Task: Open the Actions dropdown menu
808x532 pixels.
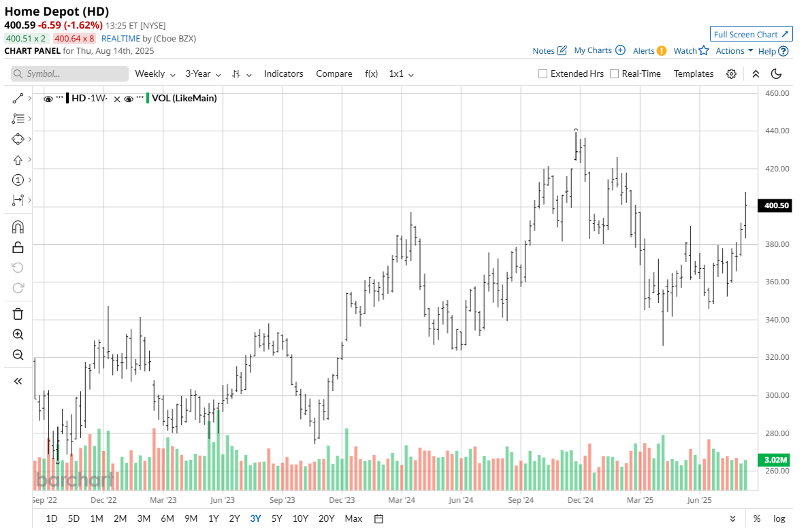Action: pyautogui.click(x=734, y=50)
